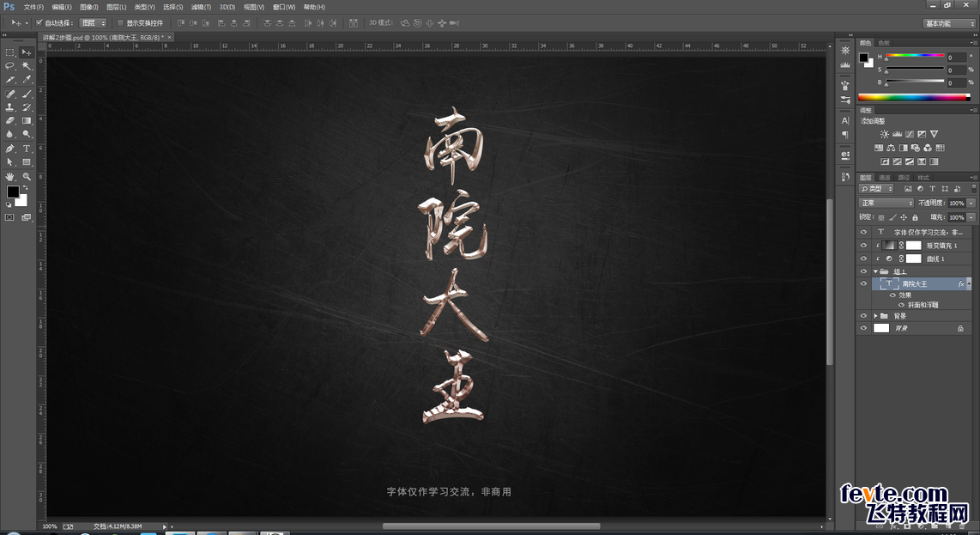Click the color spectrum ramp bar
Screen dimensions: 980x535
914,97
